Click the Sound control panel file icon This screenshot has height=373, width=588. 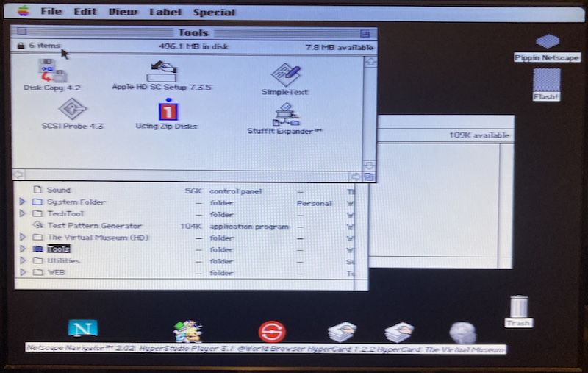click(x=37, y=190)
